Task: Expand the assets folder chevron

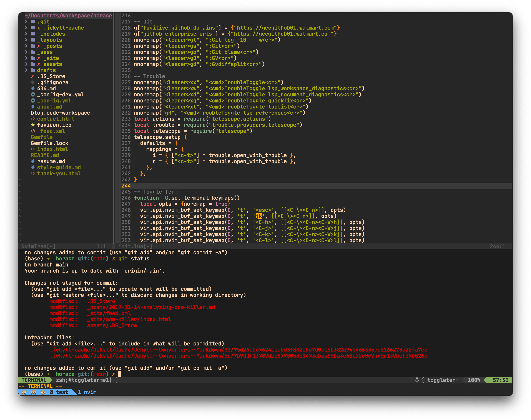Action: pos(26,64)
